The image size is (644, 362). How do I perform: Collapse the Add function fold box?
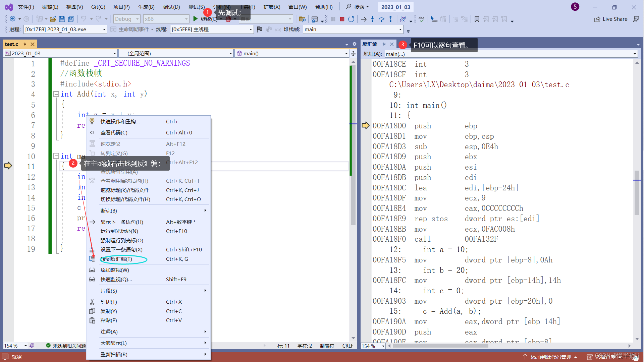coord(56,94)
